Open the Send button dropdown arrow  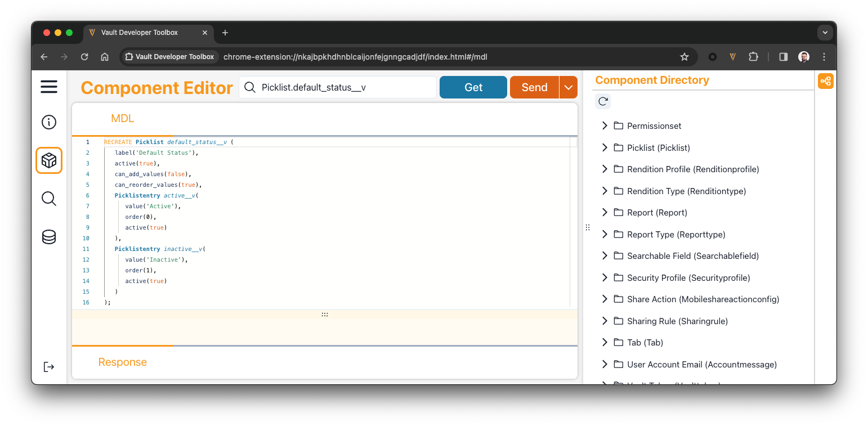pyautogui.click(x=569, y=87)
